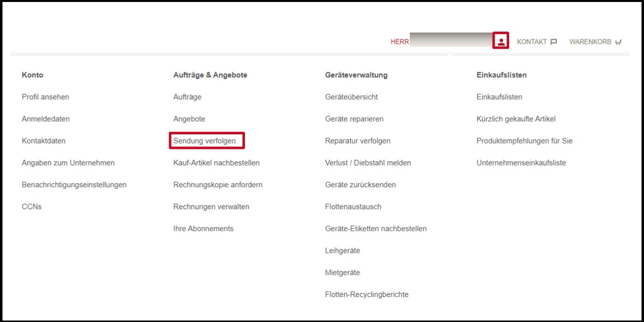This screenshot has height=322, width=644.
Task: Open the Warenkorb cart icon
Action: coord(618,42)
